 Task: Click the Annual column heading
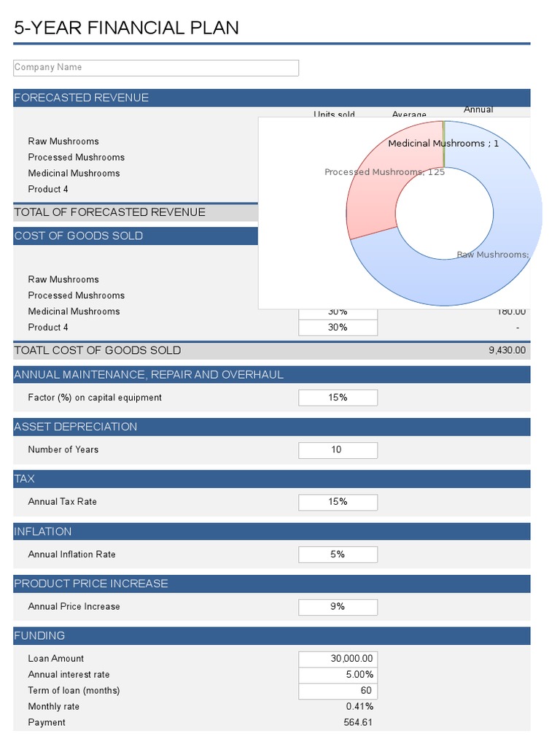pyautogui.click(x=478, y=109)
